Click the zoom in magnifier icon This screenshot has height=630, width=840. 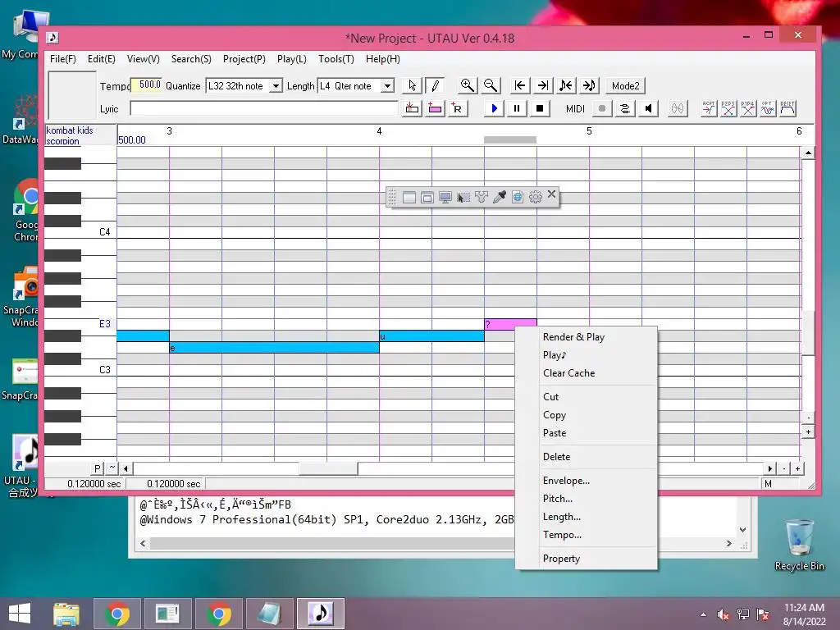[x=467, y=85]
